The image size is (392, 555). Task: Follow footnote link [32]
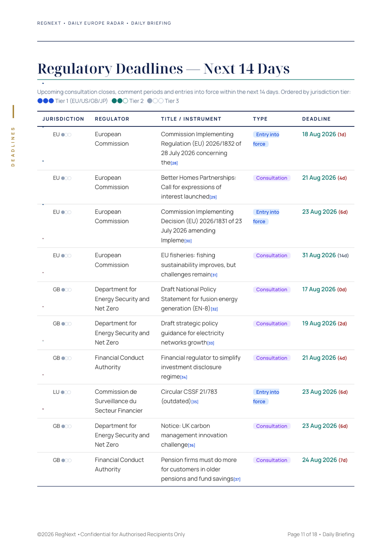tap(215, 309)
